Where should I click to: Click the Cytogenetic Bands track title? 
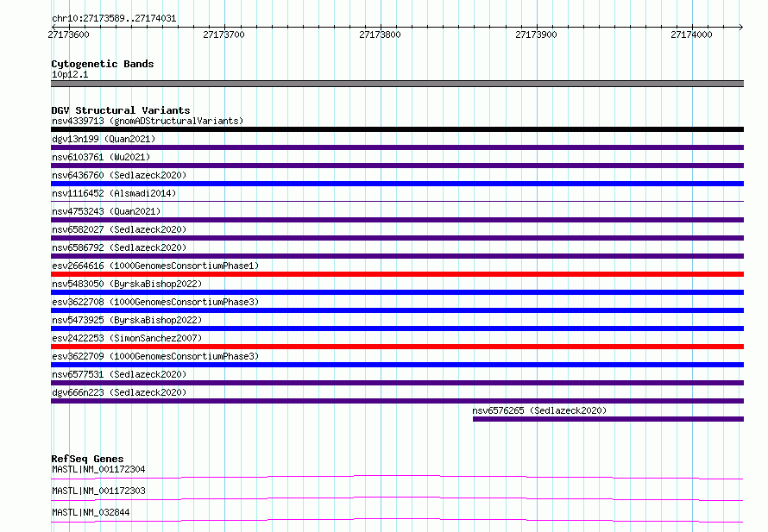[103, 64]
